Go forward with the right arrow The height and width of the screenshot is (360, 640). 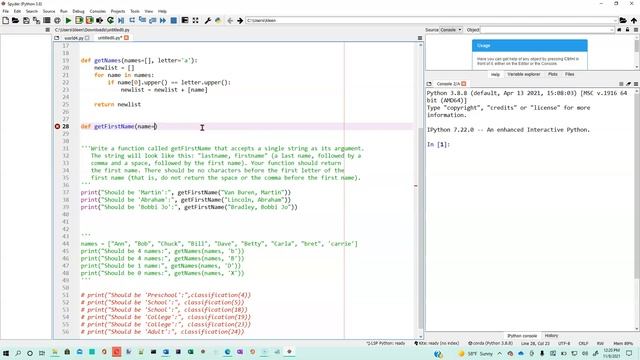coord(240,20)
